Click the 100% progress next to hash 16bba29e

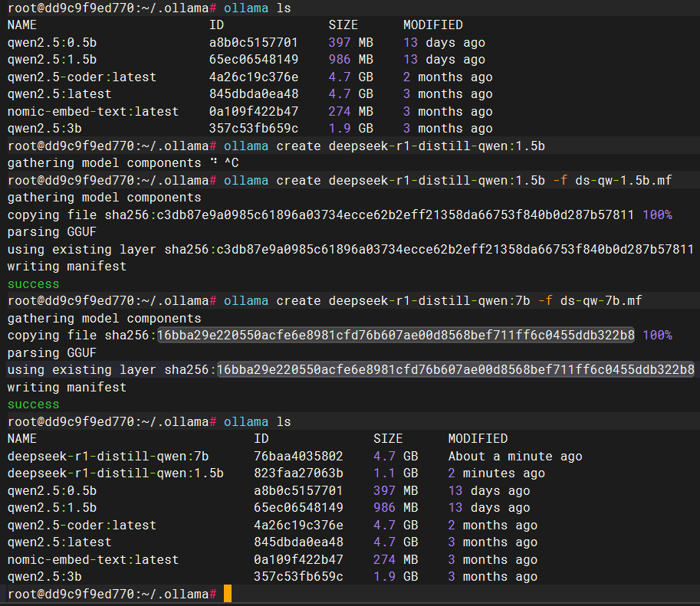[x=657, y=336]
